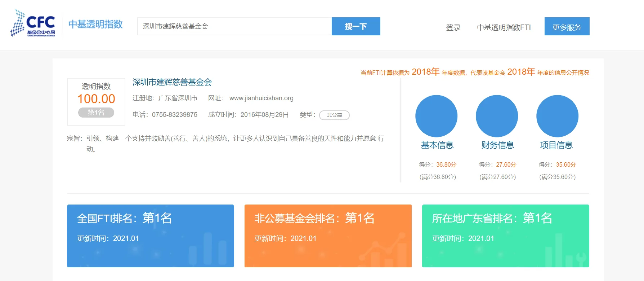Click the 中基透明指数 site title
This screenshot has height=281, width=644.
coord(95,24)
